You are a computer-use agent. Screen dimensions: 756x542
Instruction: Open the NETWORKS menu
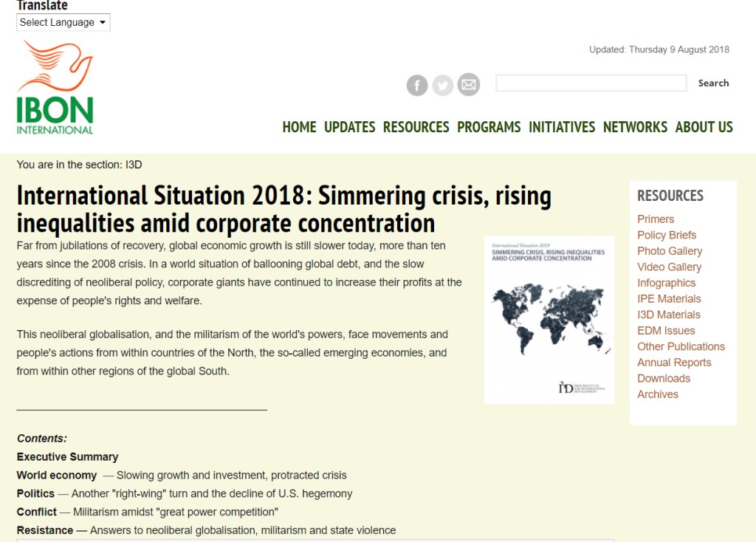point(635,127)
